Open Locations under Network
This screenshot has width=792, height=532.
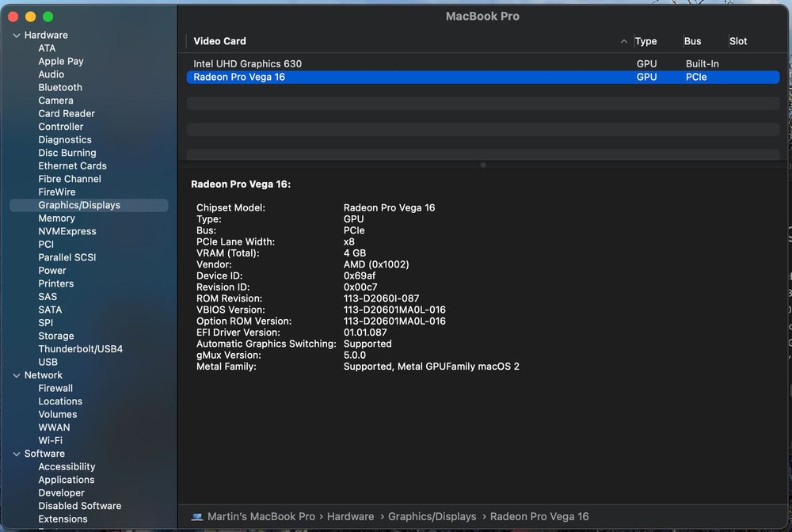[60, 402]
